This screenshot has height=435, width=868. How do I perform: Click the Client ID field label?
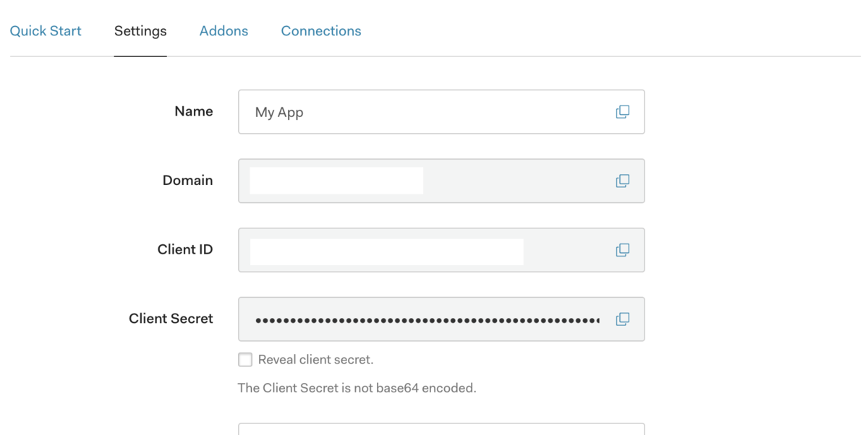[185, 249]
